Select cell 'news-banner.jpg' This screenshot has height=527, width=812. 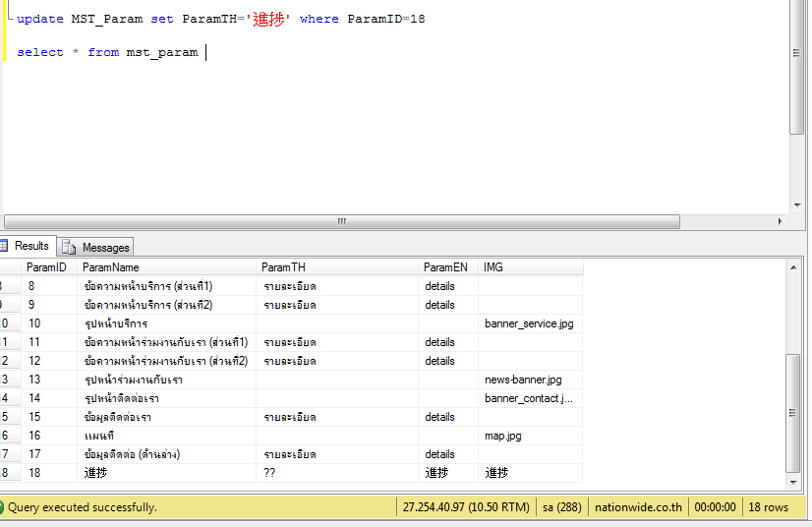point(530,380)
